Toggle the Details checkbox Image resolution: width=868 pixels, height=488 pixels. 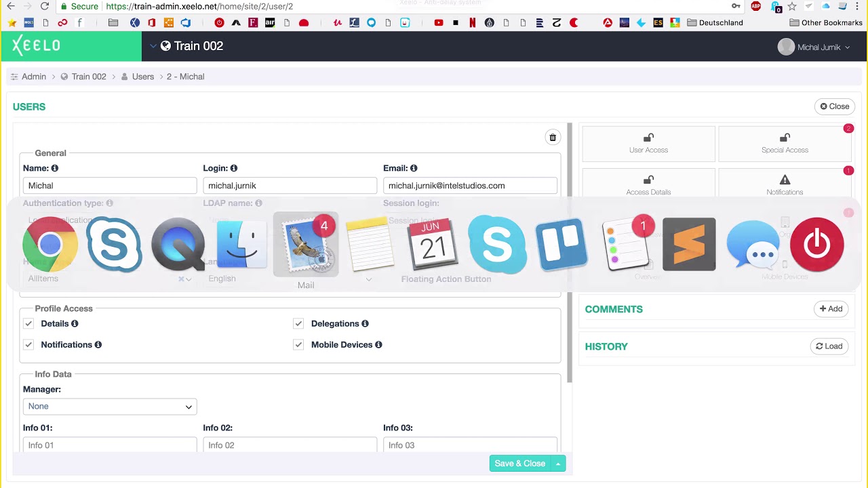pos(28,324)
